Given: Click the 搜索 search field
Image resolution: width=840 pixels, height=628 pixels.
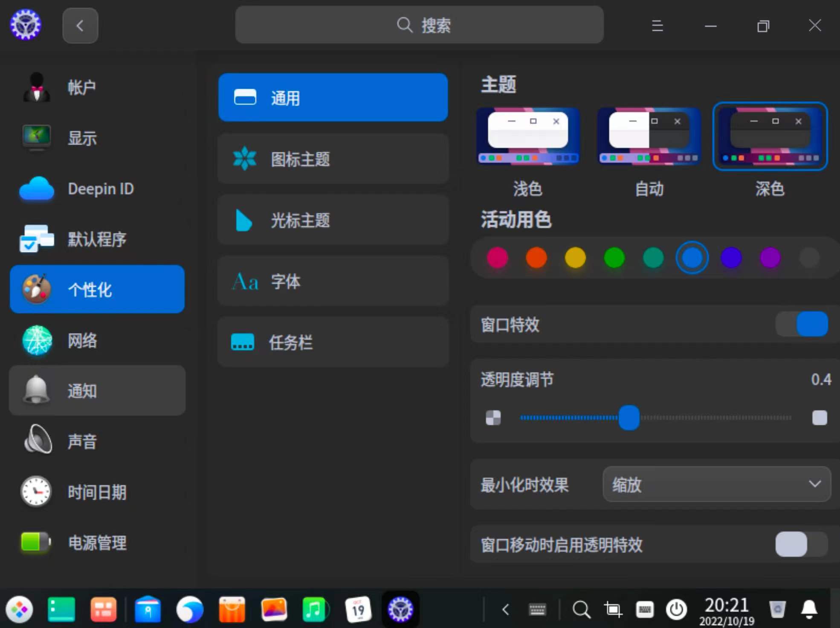Looking at the screenshot, I should 419,25.
